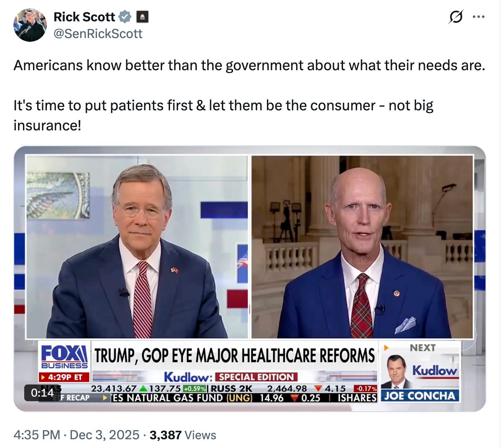Click the 4:29P ET time label
The height and width of the screenshot is (448, 503).
tap(64, 377)
